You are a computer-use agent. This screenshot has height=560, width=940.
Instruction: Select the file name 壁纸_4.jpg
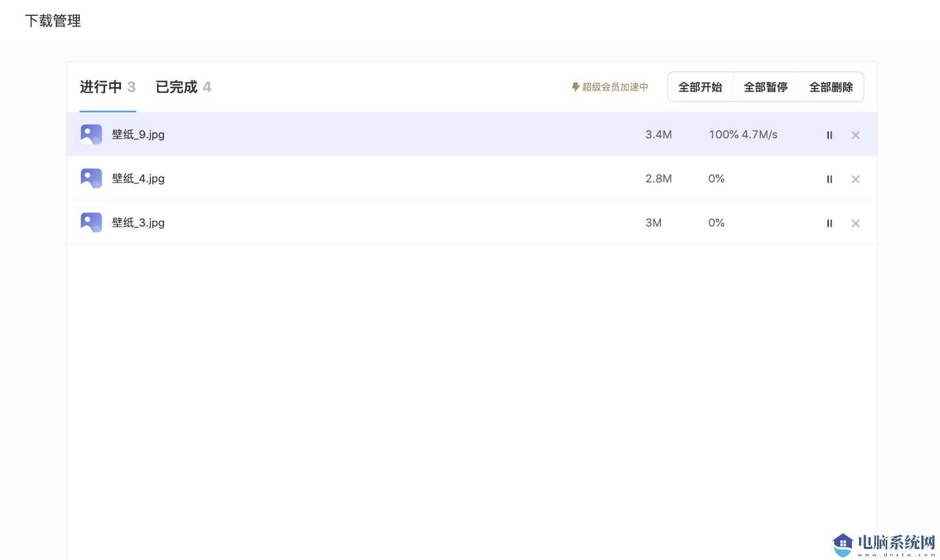138,178
